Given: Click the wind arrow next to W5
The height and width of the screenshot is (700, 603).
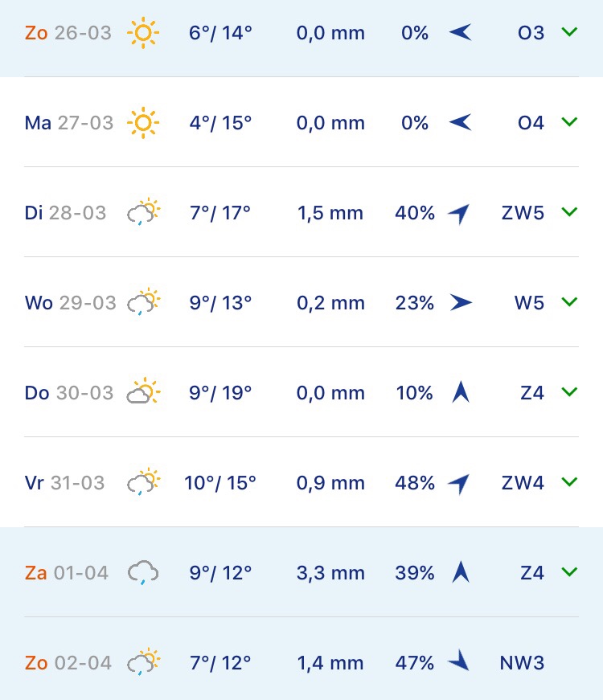Looking at the screenshot, I should click(x=461, y=302).
